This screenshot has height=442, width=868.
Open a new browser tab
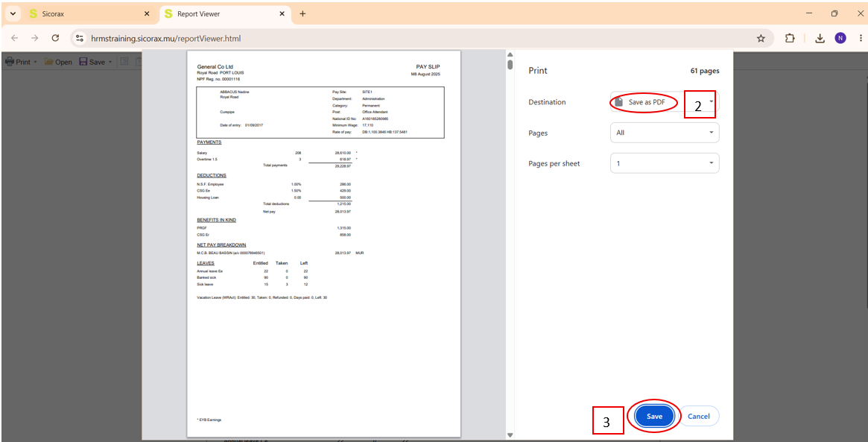[302, 14]
